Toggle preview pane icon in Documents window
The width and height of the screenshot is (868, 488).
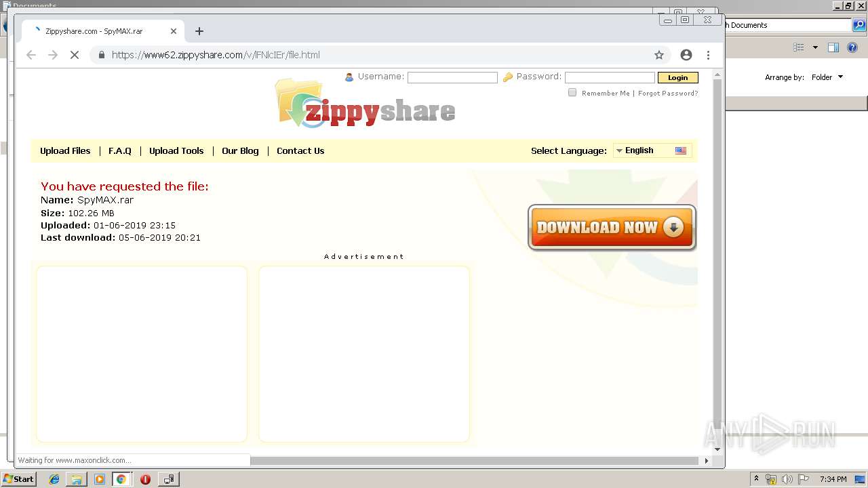[833, 47]
